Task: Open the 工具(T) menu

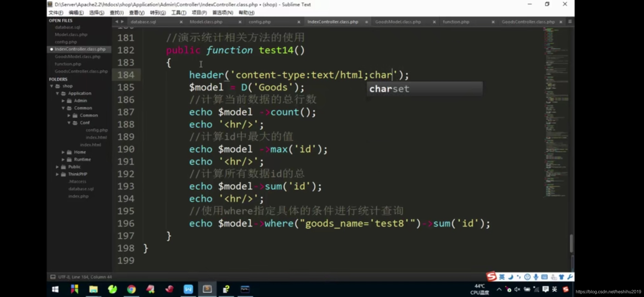Action: [179, 13]
